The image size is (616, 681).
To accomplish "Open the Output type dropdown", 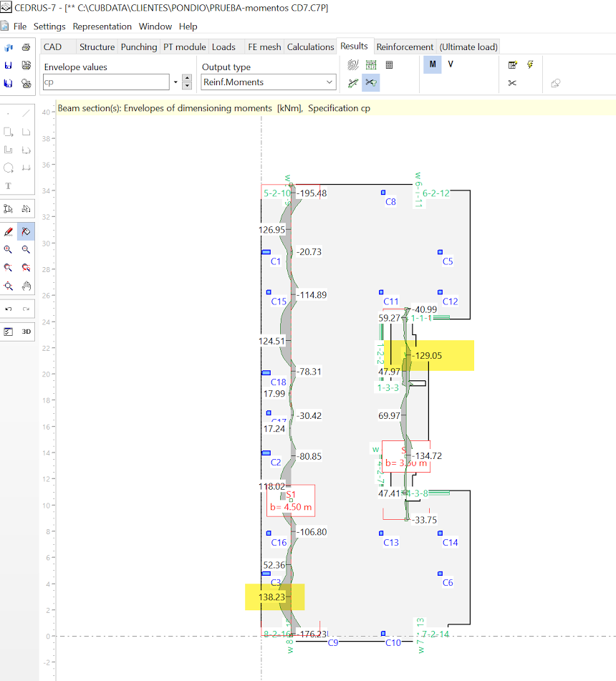I will click(269, 82).
